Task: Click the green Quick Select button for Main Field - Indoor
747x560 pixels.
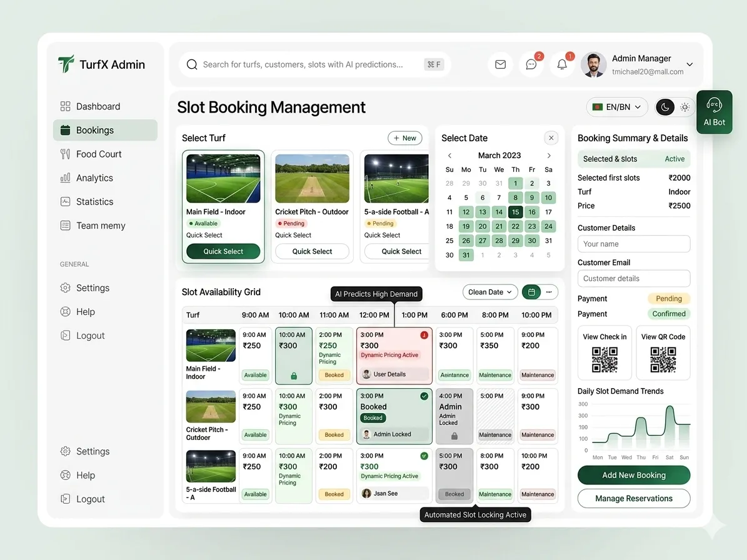Action: click(x=223, y=251)
